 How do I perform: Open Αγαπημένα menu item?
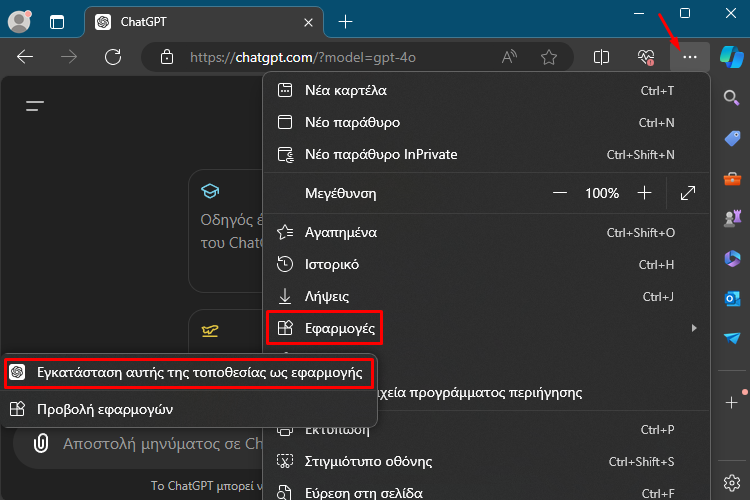point(486,233)
